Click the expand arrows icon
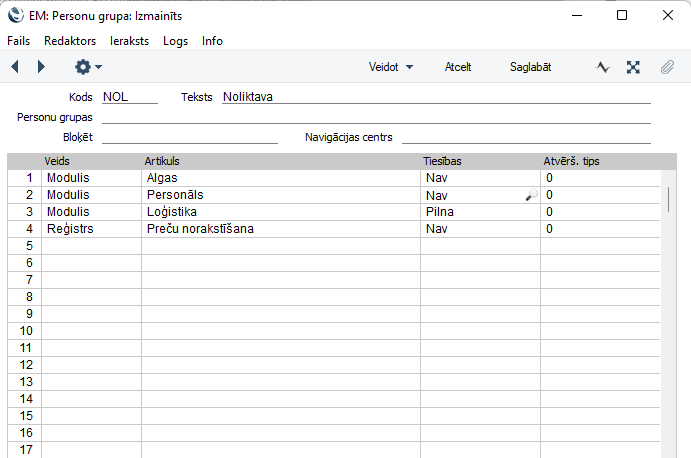691x458 pixels. tap(633, 67)
